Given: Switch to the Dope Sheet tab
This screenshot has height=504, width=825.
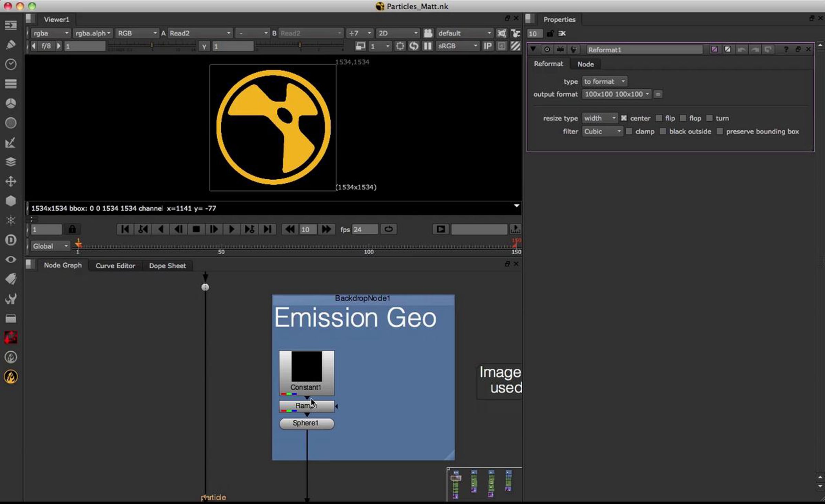Looking at the screenshot, I should click(167, 266).
